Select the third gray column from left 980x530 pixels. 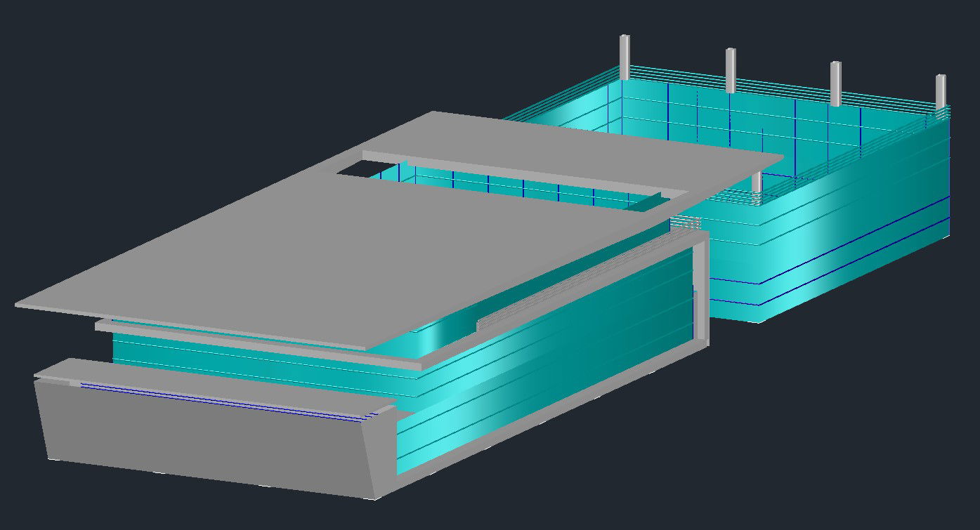[x=835, y=83]
